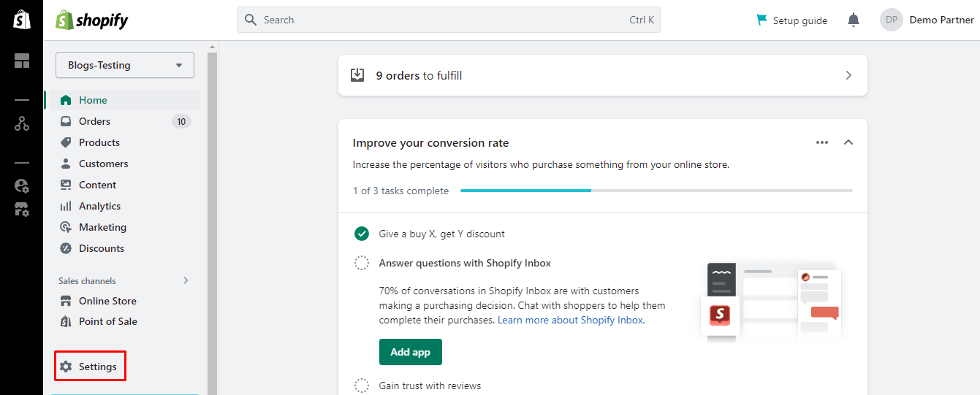Click the Add app button

coord(410,352)
